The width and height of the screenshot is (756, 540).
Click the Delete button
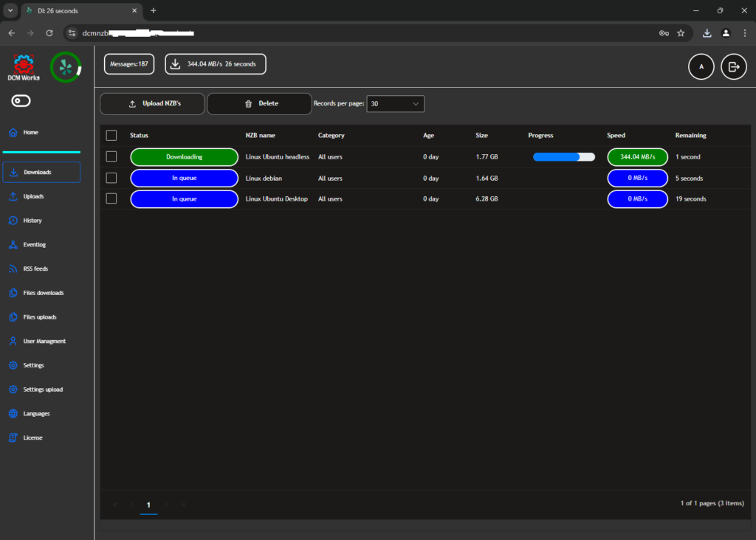[x=259, y=103]
